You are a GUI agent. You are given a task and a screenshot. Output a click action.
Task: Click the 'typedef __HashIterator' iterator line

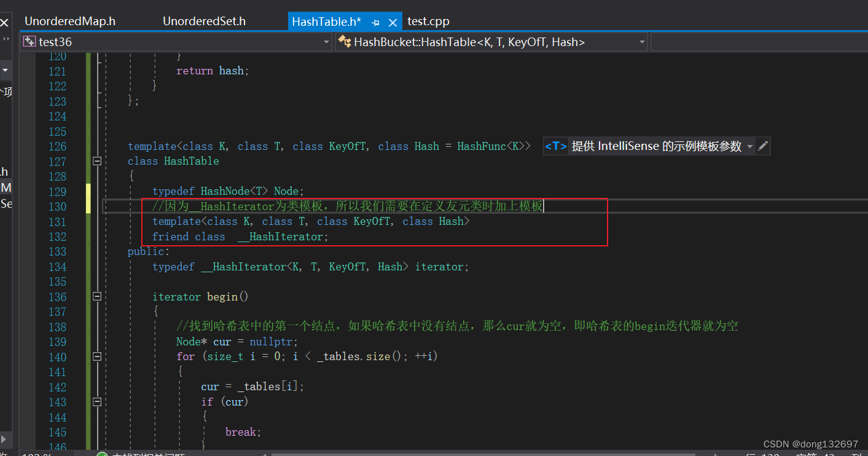(x=310, y=267)
